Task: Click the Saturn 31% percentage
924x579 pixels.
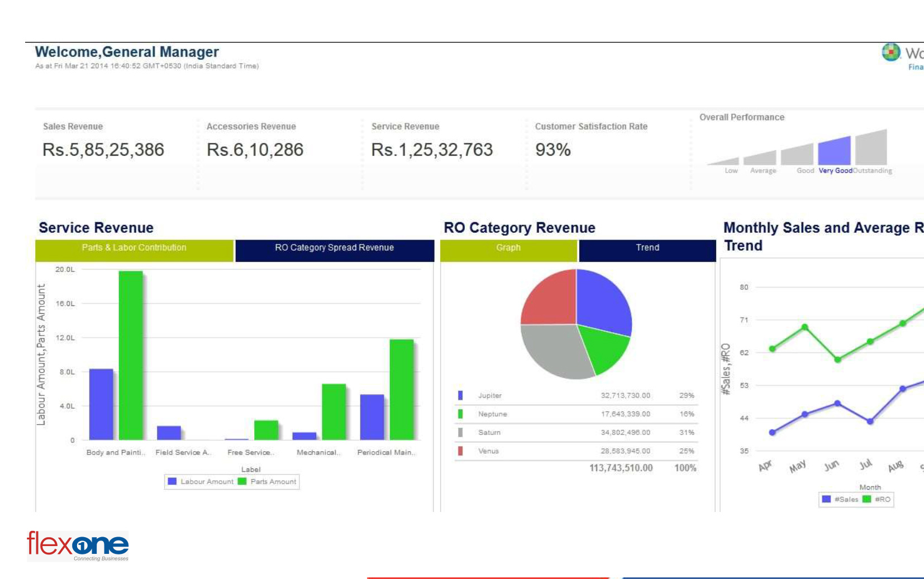Action: [687, 432]
